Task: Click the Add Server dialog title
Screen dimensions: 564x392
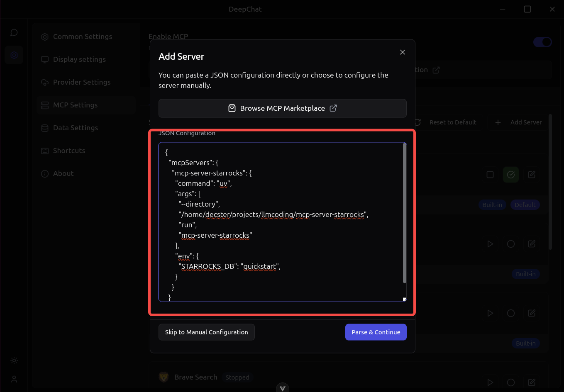Action: pyautogui.click(x=181, y=56)
